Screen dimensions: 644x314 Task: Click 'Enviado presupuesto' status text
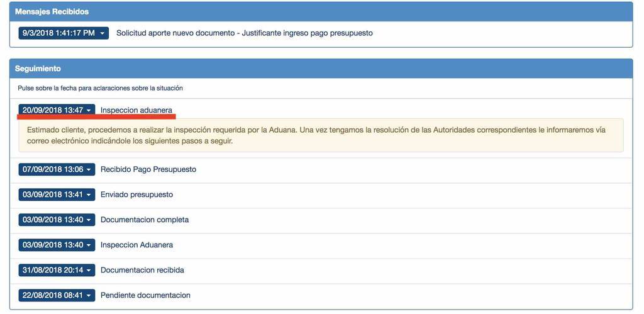[x=136, y=194]
